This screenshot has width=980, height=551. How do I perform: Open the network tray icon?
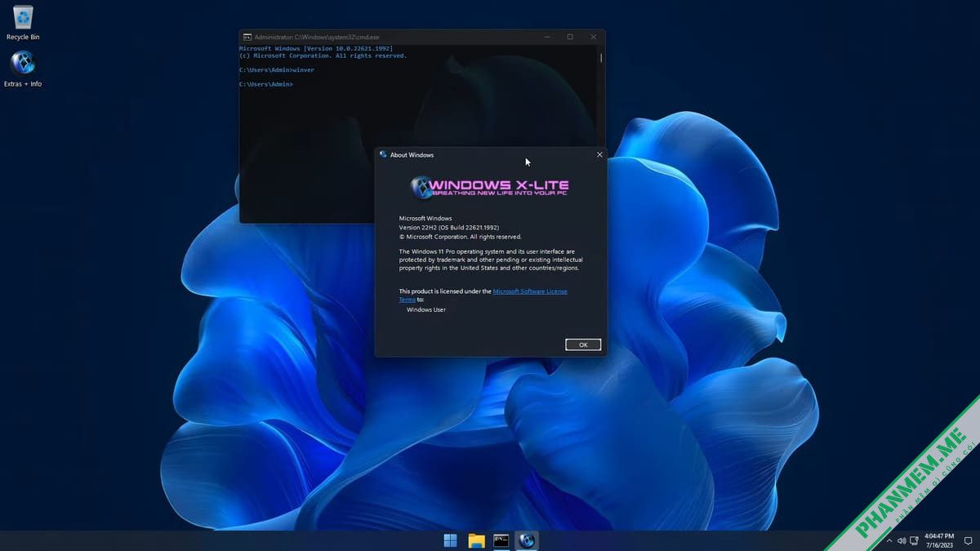click(915, 540)
